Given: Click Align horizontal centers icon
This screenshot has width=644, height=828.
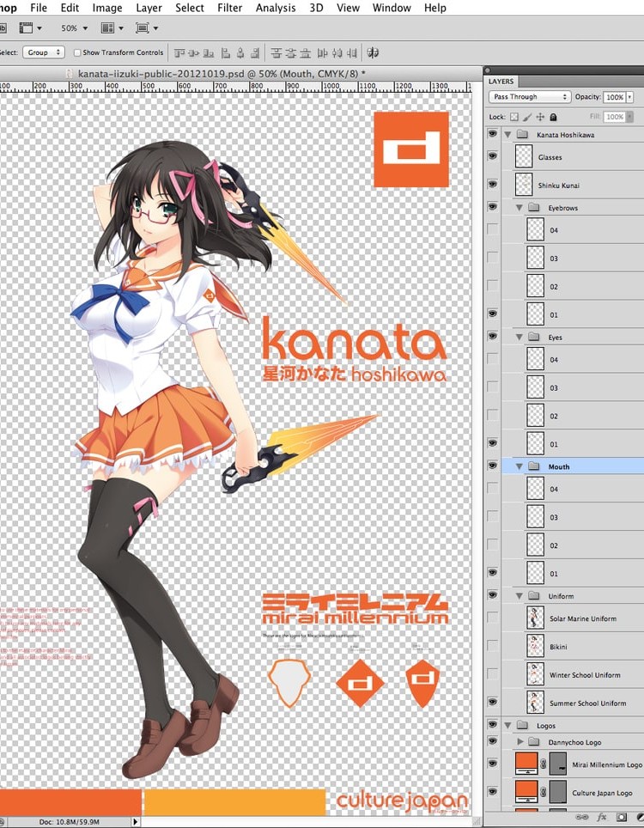Looking at the screenshot, I should point(240,52).
